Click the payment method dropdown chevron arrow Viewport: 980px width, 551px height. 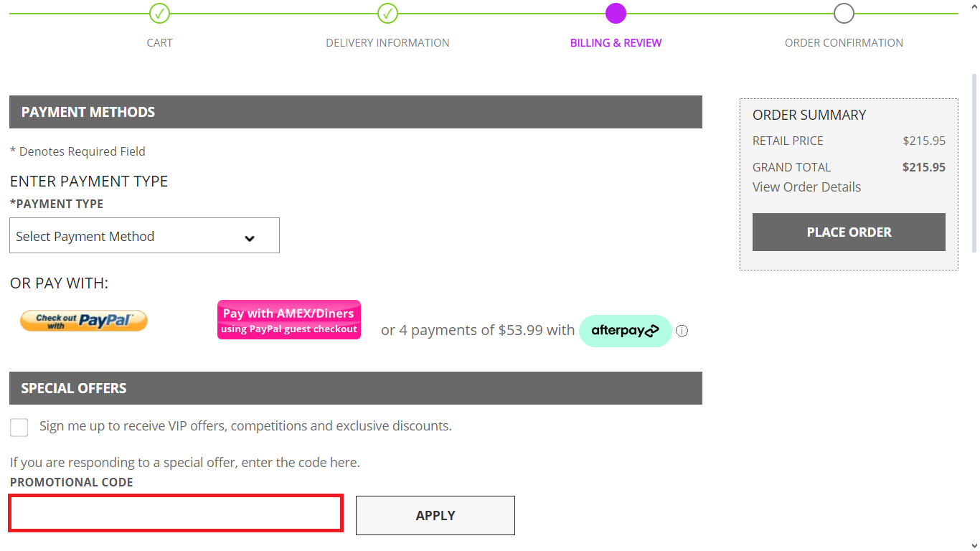pyautogui.click(x=249, y=235)
